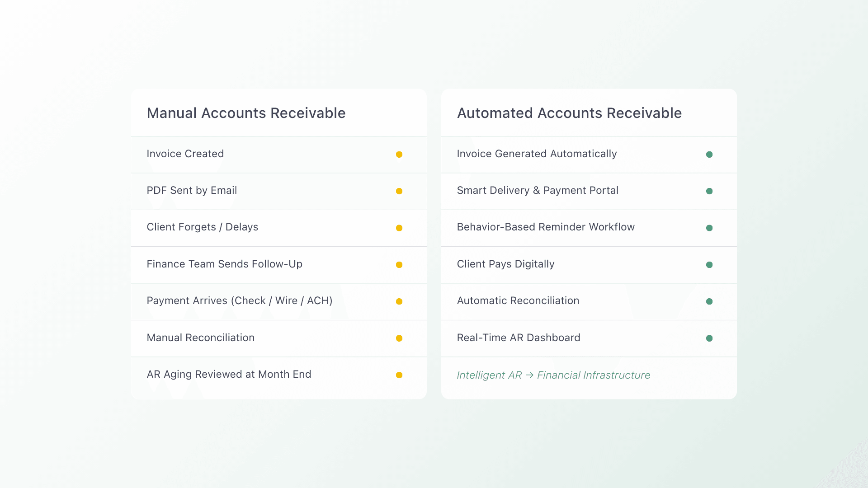The image size is (868, 488).
Task: Click yellow dot for AR Aging Reviewed row
Action: (399, 375)
